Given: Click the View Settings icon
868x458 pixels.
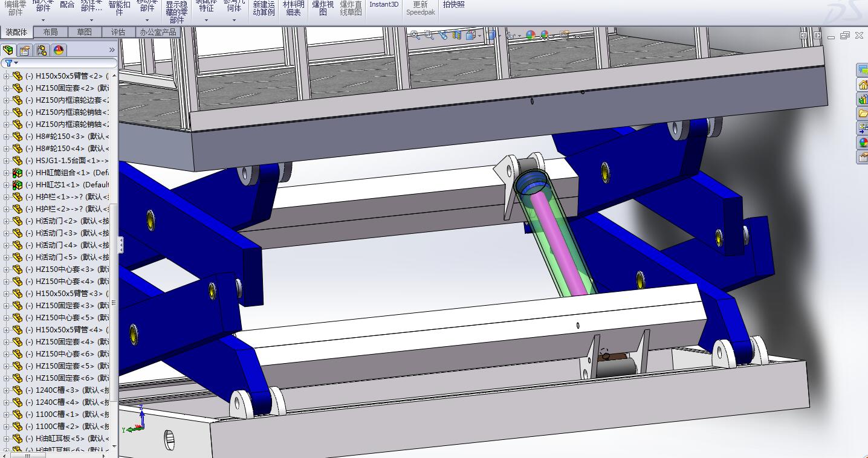Looking at the screenshot, I should [565, 35].
